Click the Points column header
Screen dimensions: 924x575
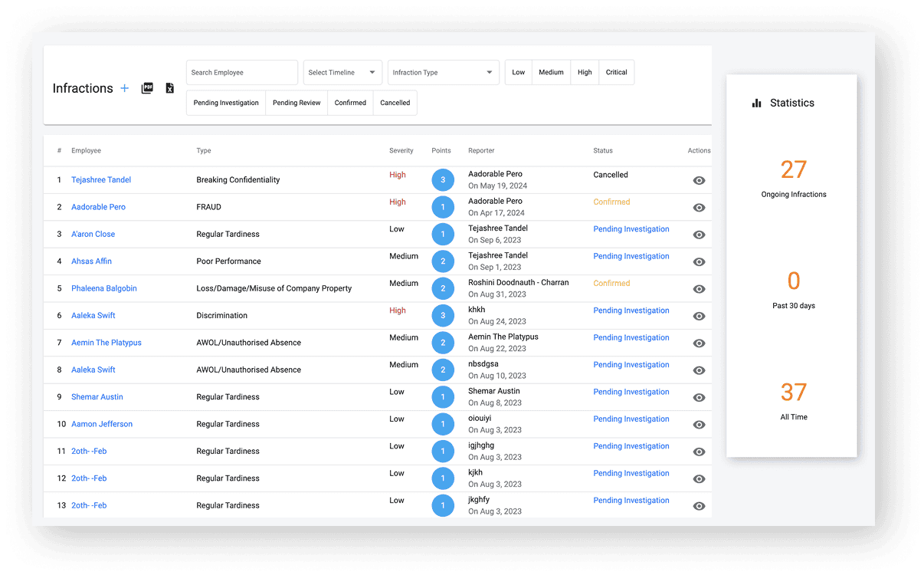coord(441,151)
